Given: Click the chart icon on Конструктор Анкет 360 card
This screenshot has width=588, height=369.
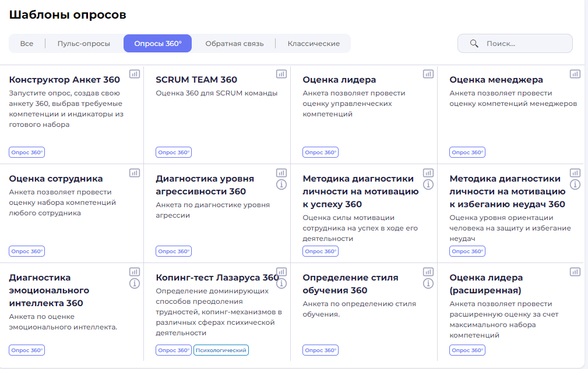Looking at the screenshot, I should click(x=135, y=74).
